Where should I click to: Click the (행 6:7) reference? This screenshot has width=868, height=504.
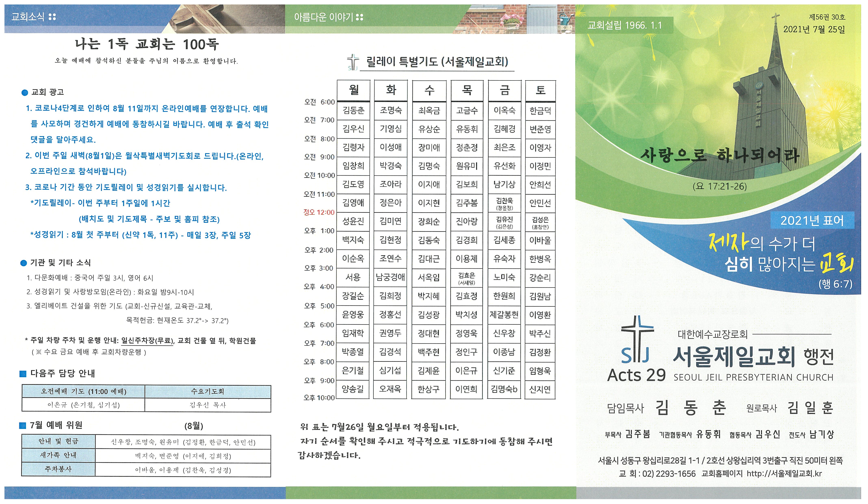835,284
